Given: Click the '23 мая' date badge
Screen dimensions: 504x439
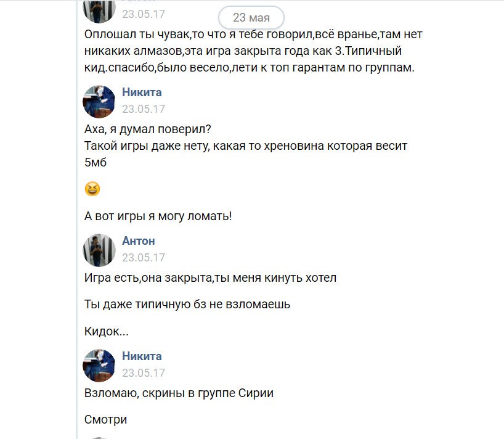Looking at the screenshot, I should [251, 18].
